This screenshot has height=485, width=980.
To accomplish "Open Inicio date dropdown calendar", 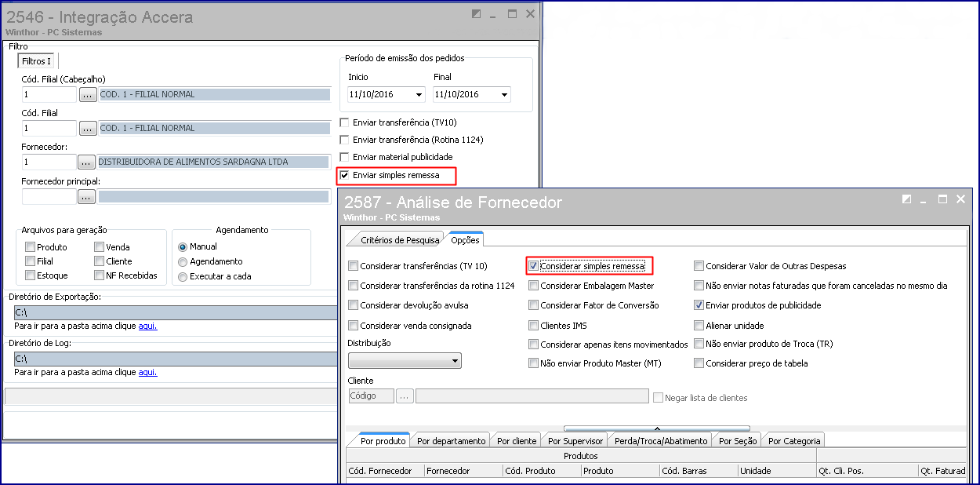I will pos(417,94).
